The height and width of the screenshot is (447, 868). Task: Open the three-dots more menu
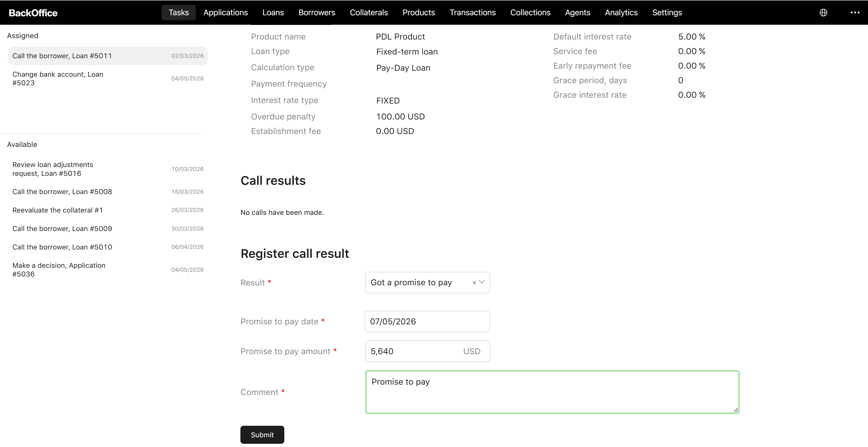tap(855, 12)
